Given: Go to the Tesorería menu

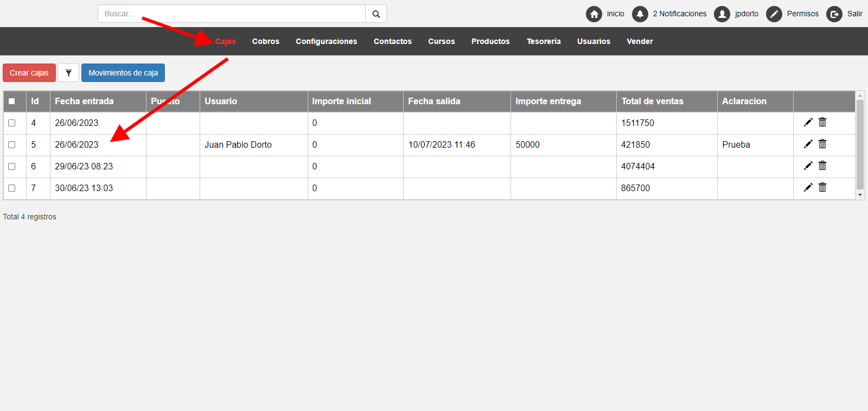Looking at the screenshot, I should (544, 41).
